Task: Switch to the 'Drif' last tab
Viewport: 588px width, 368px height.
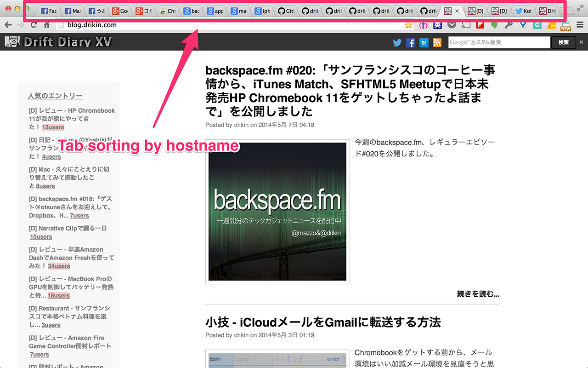Action: click(x=548, y=11)
